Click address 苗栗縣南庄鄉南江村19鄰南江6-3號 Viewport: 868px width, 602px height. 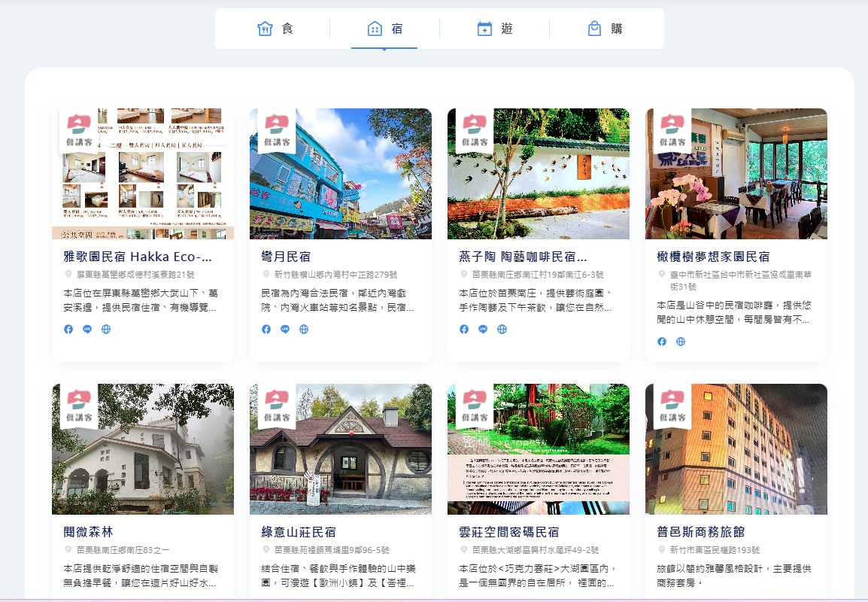538,274
